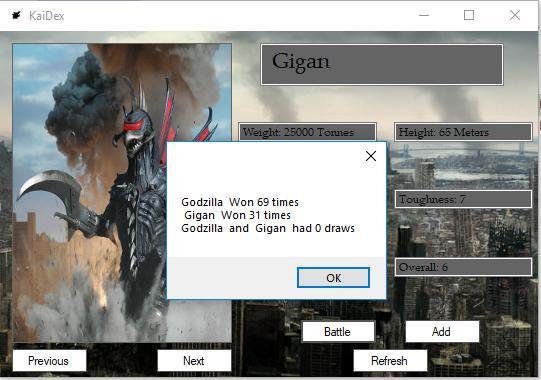Click the KaiDex app icon in title bar
541x380 pixels.
click(x=17, y=16)
